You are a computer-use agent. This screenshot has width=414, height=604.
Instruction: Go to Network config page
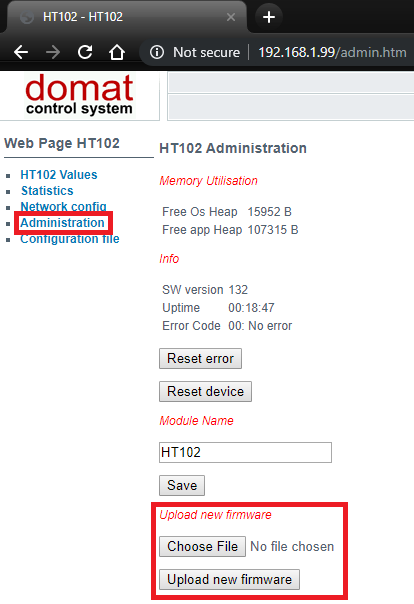(63, 206)
